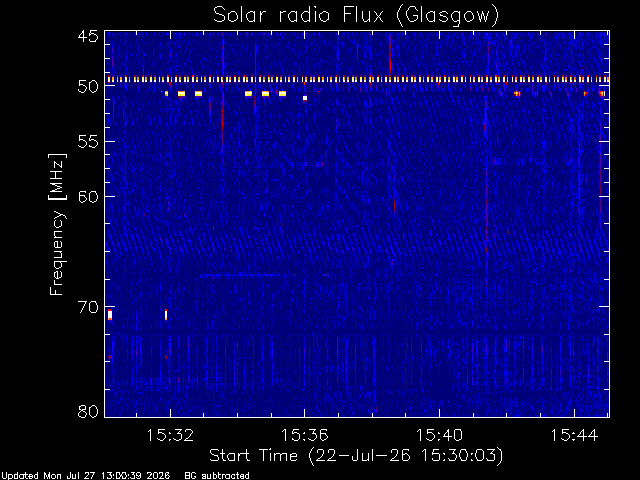
Task: Click the 15:40 time axis label
Action: [439, 436]
